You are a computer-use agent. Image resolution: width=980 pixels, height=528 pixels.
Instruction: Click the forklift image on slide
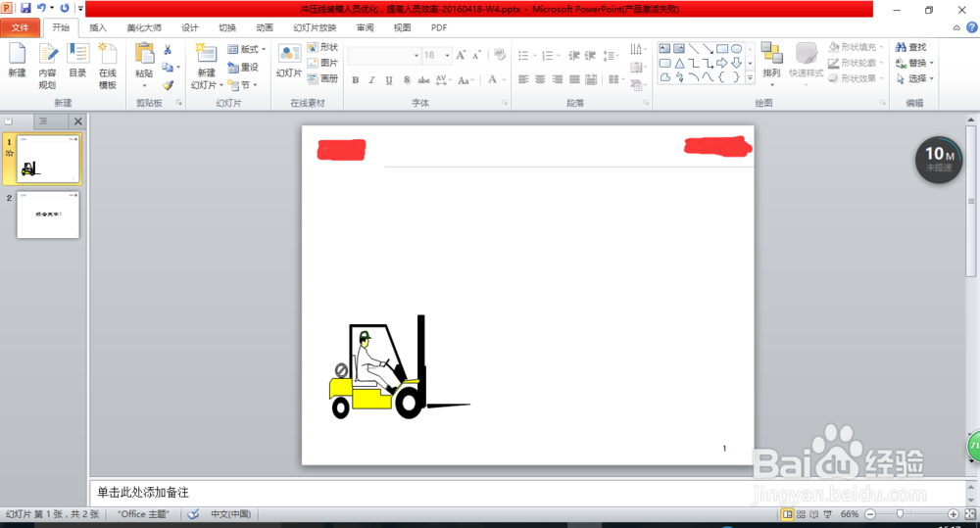coord(400,367)
